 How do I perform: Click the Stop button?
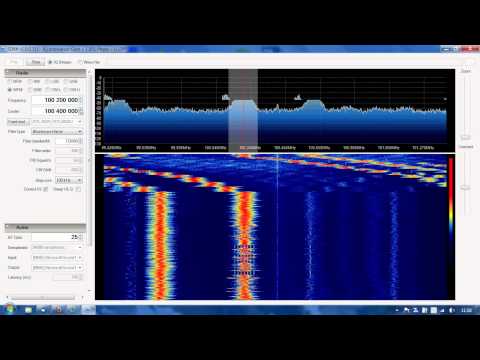click(x=36, y=62)
